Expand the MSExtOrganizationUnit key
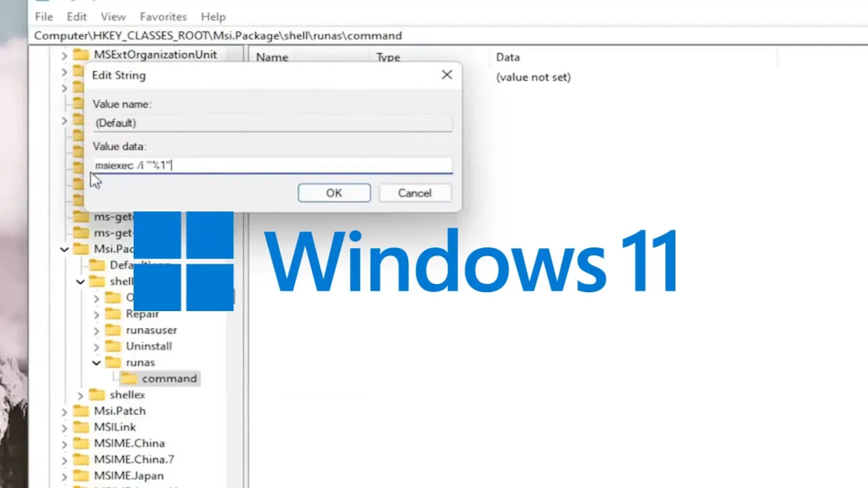Viewport: 868px width, 488px height. tap(64, 55)
